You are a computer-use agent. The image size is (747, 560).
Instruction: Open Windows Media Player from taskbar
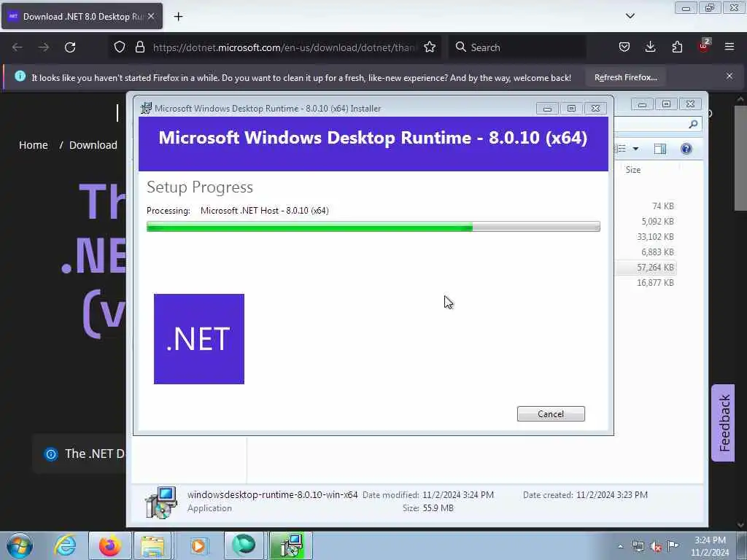click(198, 545)
